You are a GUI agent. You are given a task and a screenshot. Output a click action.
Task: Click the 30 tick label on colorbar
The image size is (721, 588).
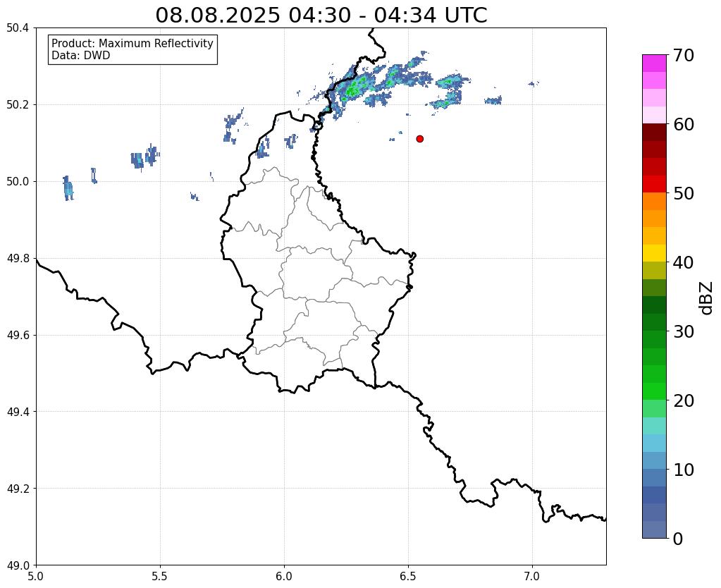click(x=683, y=331)
